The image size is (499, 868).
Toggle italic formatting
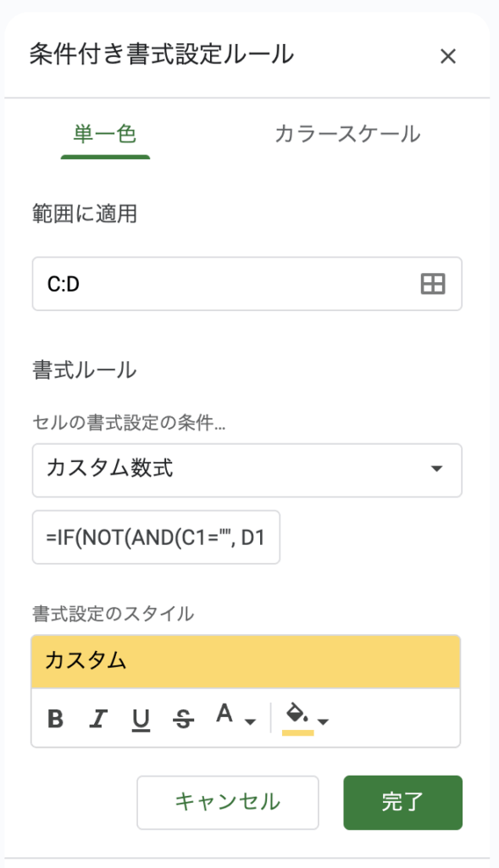click(x=98, y=719)
